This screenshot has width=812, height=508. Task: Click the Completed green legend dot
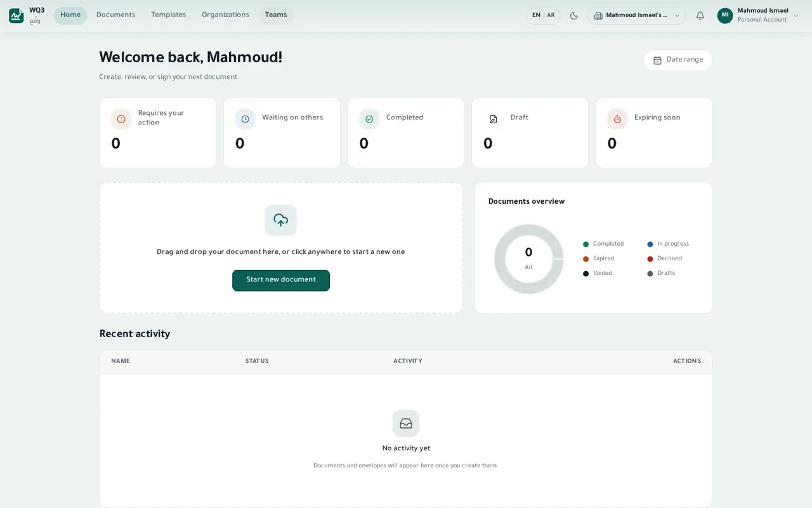tap(586, 244)
